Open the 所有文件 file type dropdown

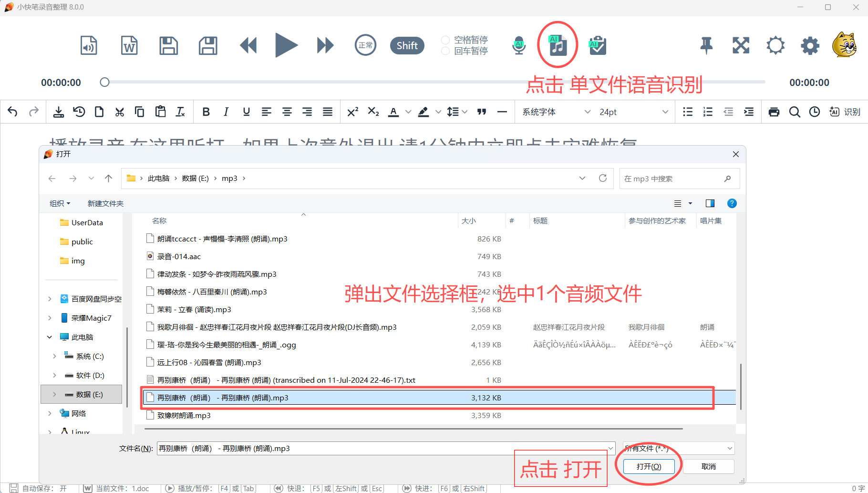click(x=678, y=448)
